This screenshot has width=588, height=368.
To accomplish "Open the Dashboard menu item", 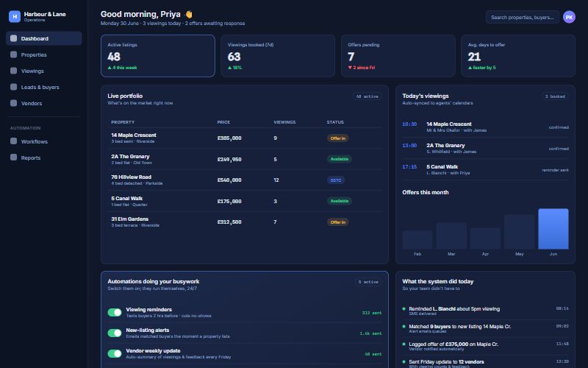I will coord(44,38).
